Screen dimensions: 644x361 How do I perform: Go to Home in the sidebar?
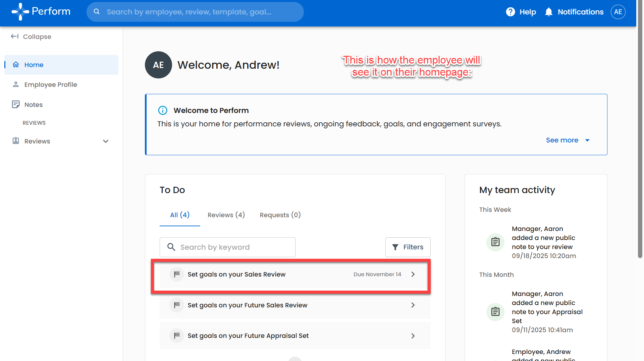tap(61, 65)
